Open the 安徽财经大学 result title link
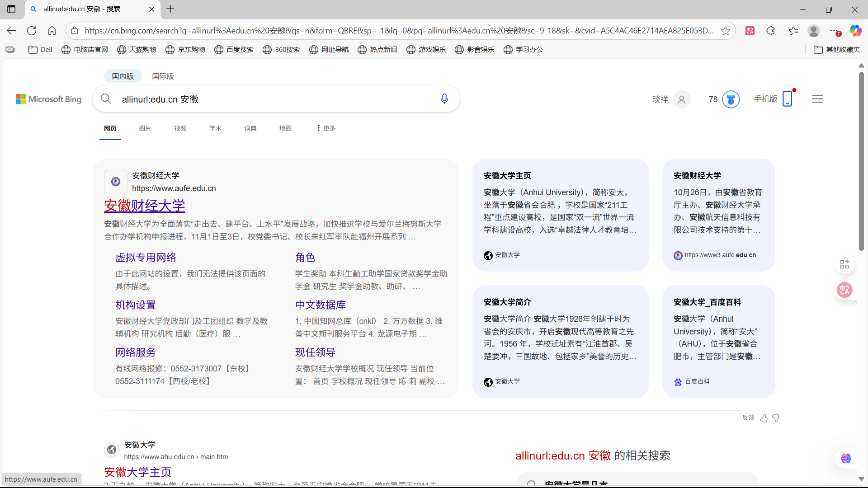868x488 pixels. pyautogui.click(x=145, y=206)
